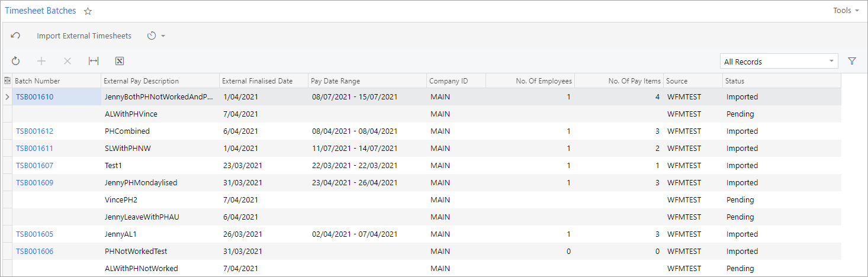Click the fit columns width icon
The image size is (868, 277).
[x=94, y=61]
